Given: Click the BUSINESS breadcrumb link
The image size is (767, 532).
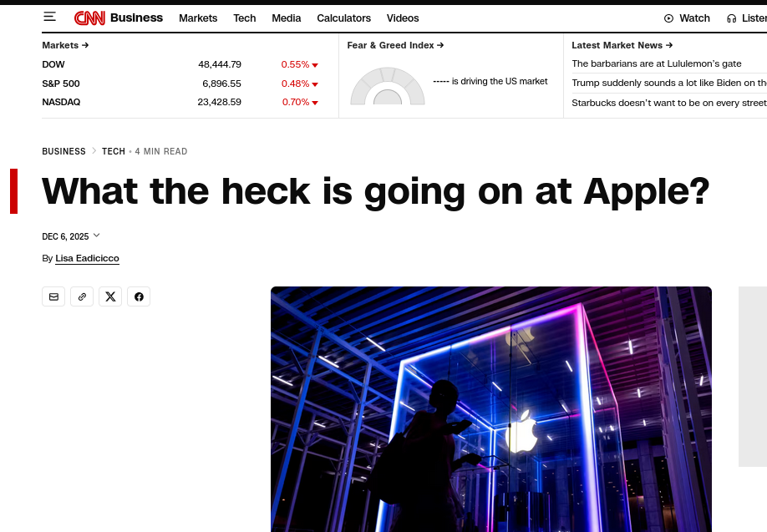Looking at the screenshot, I should [63, 151].
